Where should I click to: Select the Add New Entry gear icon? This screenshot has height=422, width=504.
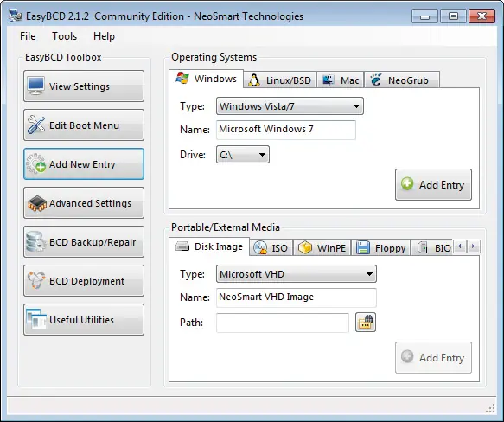[35, 163]
